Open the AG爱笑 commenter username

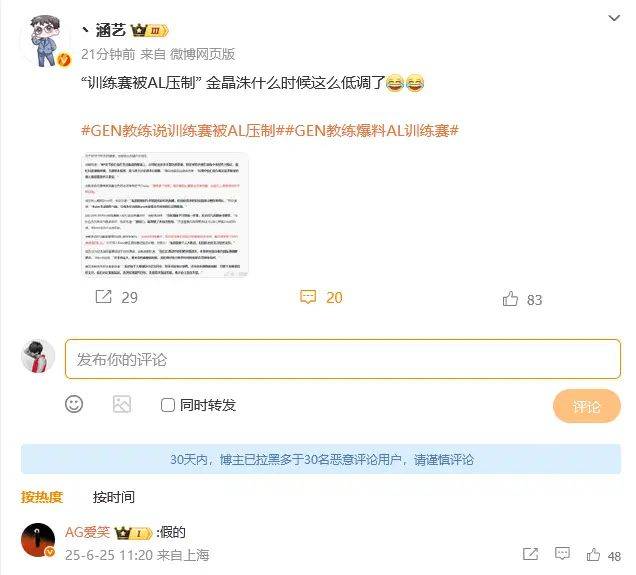[87, 532]
